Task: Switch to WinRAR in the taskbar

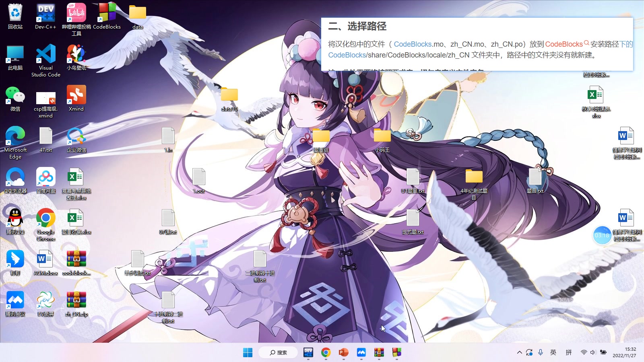Action: tap(379, 353)
